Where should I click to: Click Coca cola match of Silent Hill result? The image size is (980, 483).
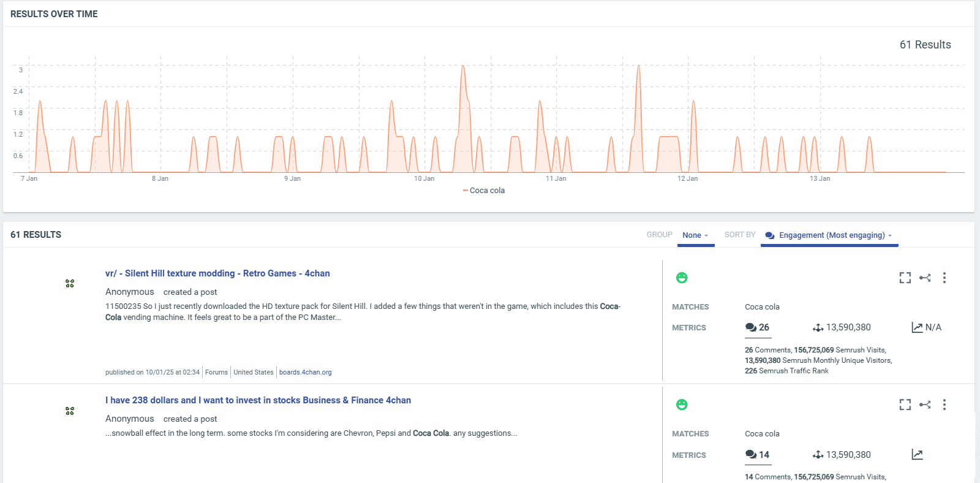tap(762, 307)
